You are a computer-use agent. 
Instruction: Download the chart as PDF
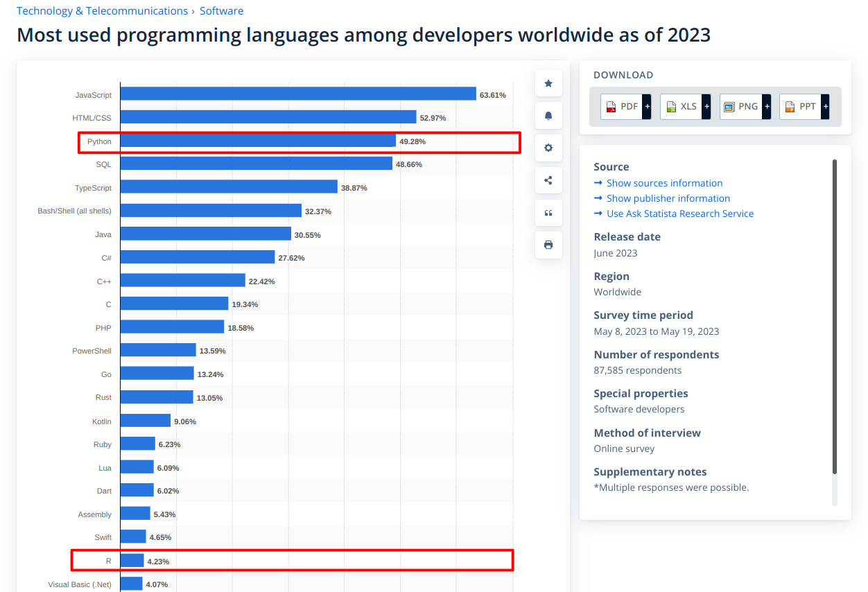pyautogui.click(x=621, y=107)
